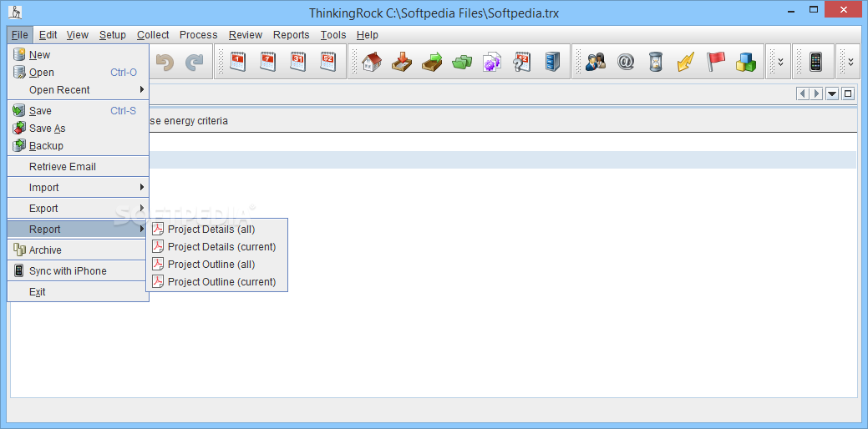Open the View menu
868x429 pixels.
point(78,35)
